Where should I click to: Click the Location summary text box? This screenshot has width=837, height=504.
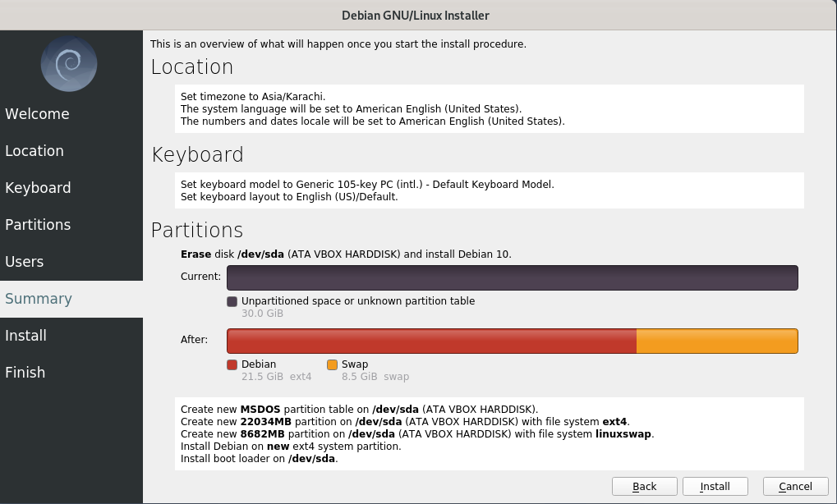[x=489, y=109]
